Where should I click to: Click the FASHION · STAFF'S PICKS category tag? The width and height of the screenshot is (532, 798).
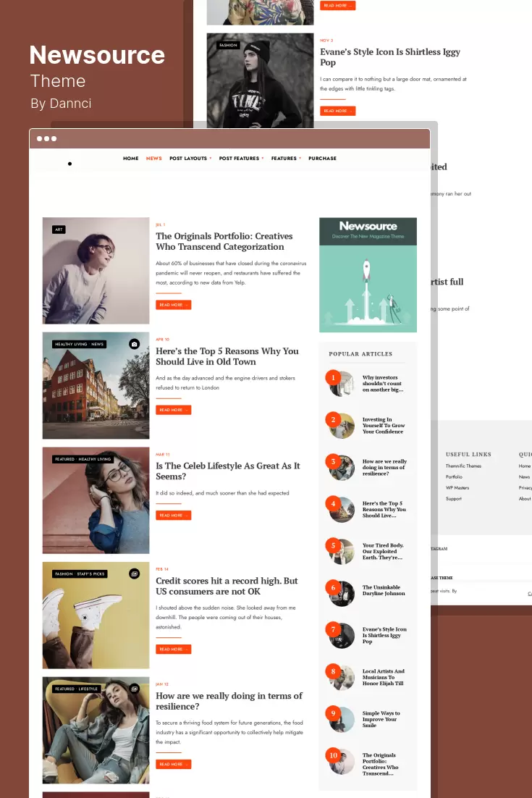click(x=80, y=574)
